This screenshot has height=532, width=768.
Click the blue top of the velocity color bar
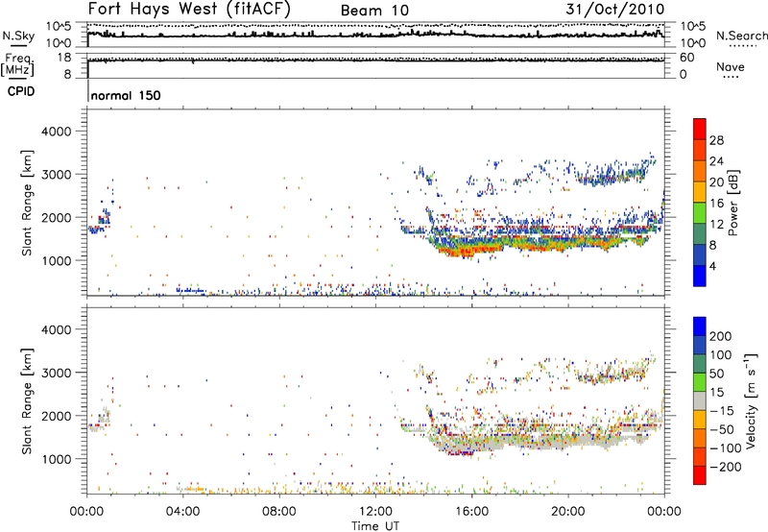[x=700, y=326]
